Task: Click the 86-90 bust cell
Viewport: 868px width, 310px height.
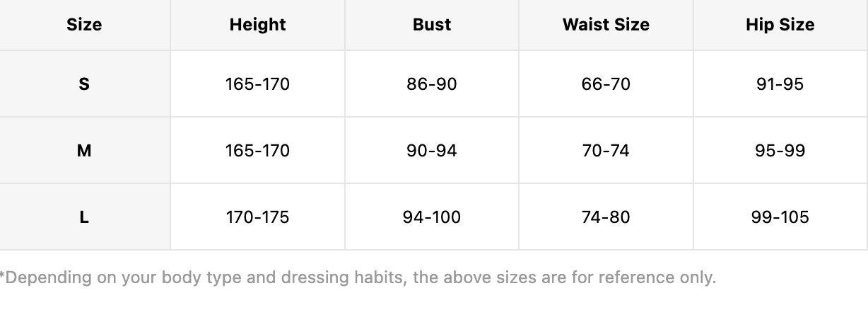Action: (432, 84)
